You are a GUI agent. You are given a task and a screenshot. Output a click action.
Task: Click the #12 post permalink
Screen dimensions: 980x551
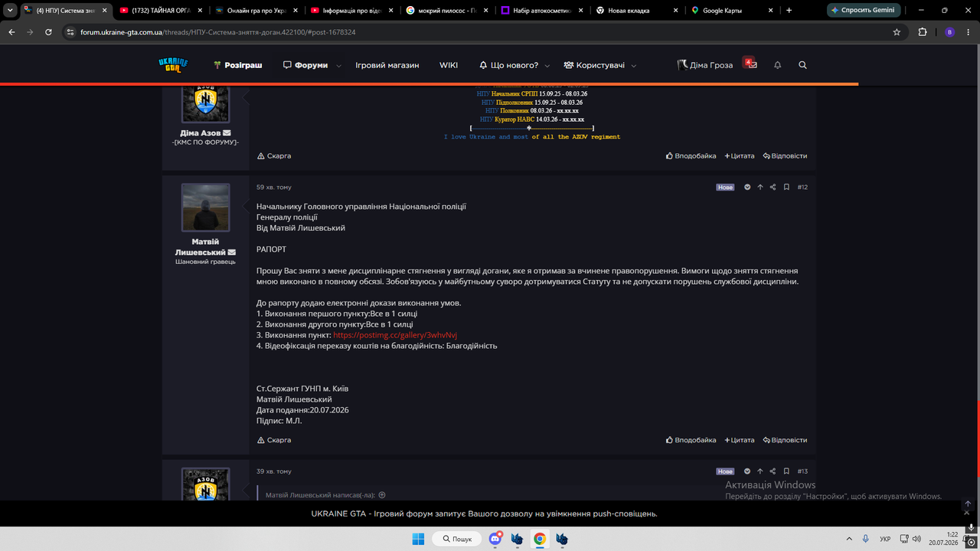(802, 187)
